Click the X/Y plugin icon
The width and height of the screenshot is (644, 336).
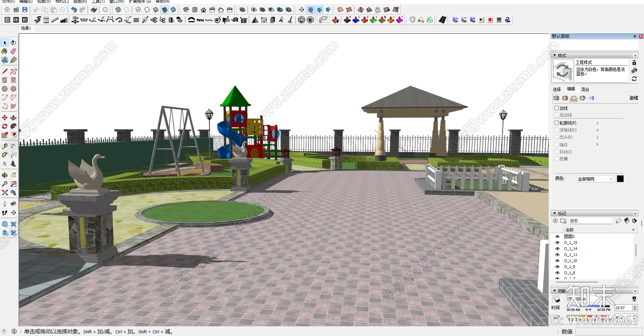click(x=464, y=20)
